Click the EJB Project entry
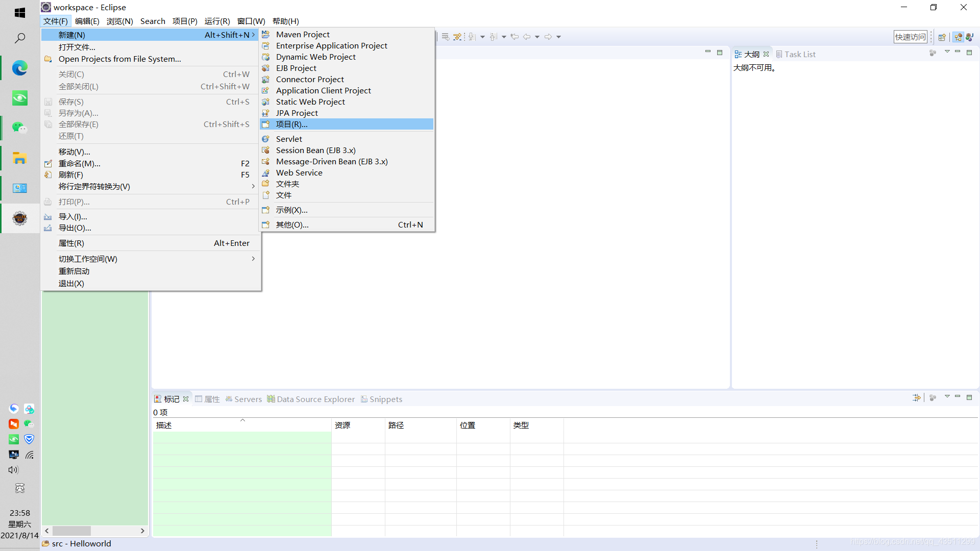The height and width of the screenshot is (551, 980). pyautogui.click(x=347, y=68)
